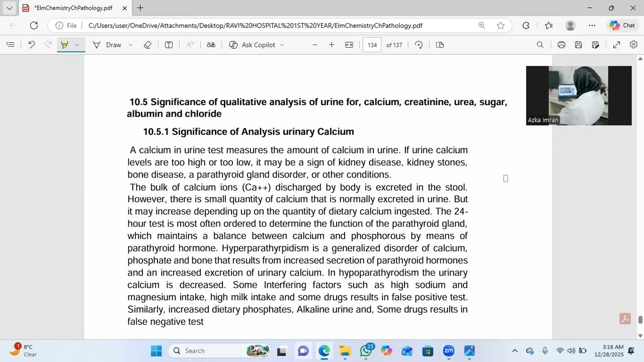
Task: Open the browser profile avatar
Action: pos(570,25)
